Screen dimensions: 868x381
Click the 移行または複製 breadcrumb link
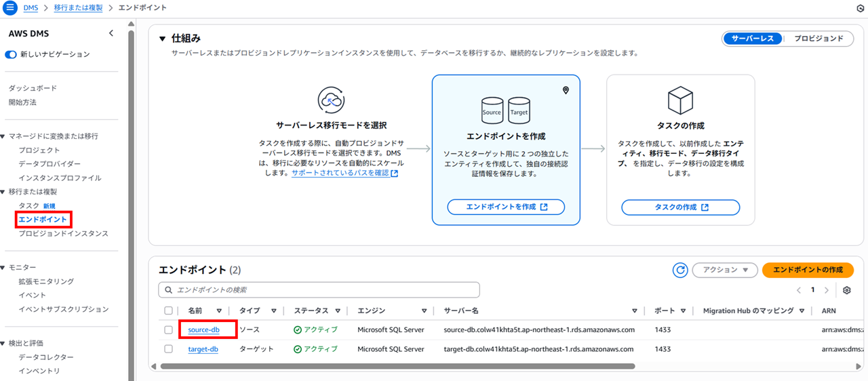pos(77,7)
